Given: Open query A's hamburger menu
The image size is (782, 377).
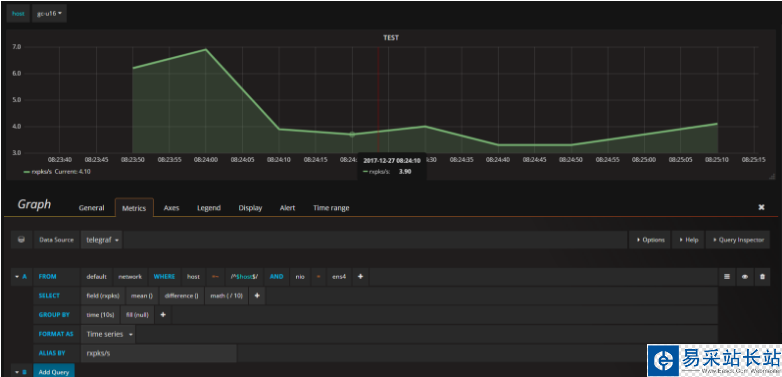Looking at the screenshot, I should 726,277.
